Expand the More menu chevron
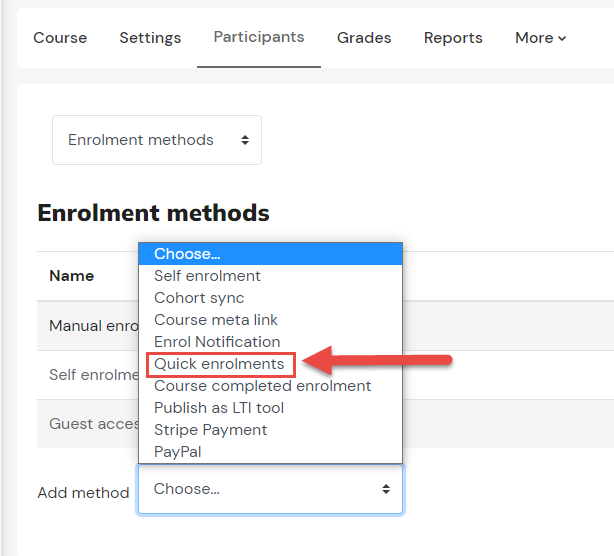Image resolution: width=614 pixels, height=556 pixels. [x=562, y=38]
